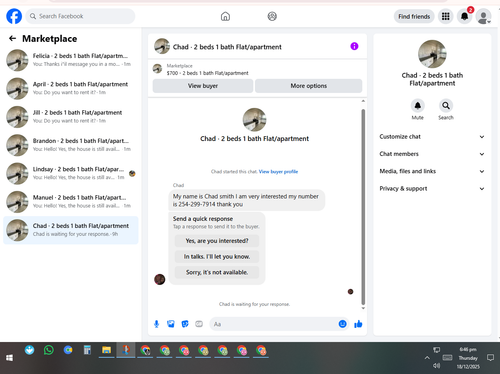This screenshot has width=500, height=374.
Task: Go back using the Marketplace arrow
Action: pyautogui.click(x=12, y=38)
